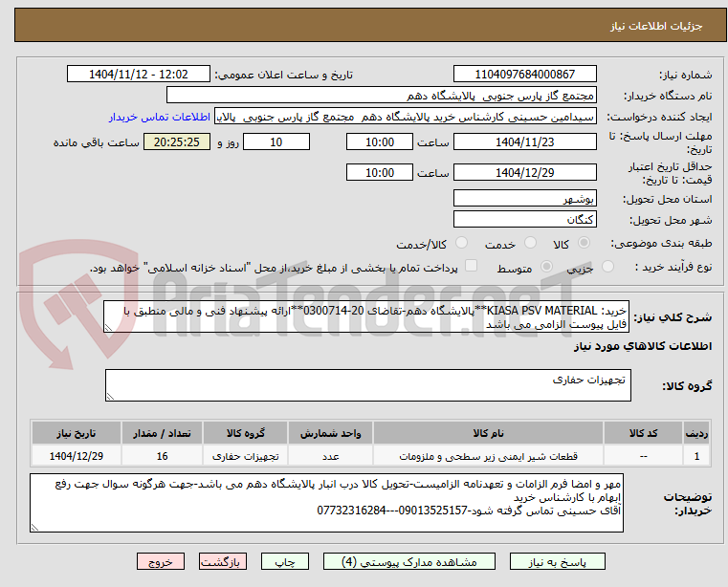Click the واحد شمارش column header
This screenshot has width=728, height=587.
(330, 433)
